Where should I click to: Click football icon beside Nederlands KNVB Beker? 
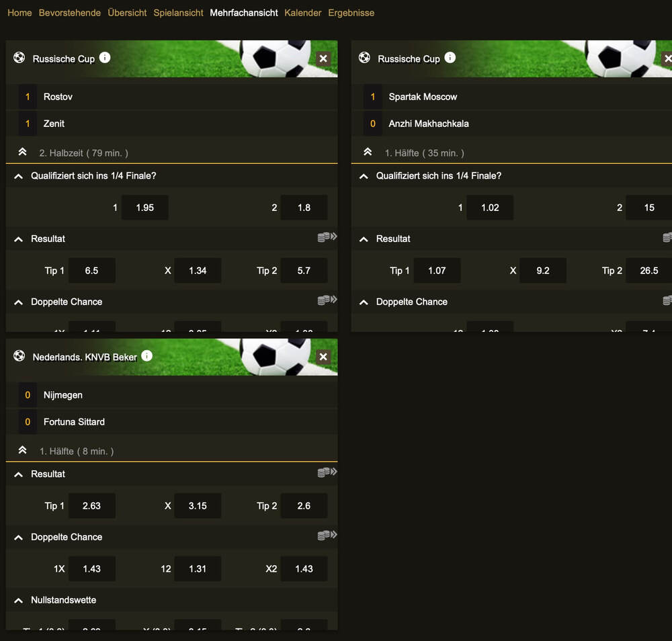[x=19, y=355]
